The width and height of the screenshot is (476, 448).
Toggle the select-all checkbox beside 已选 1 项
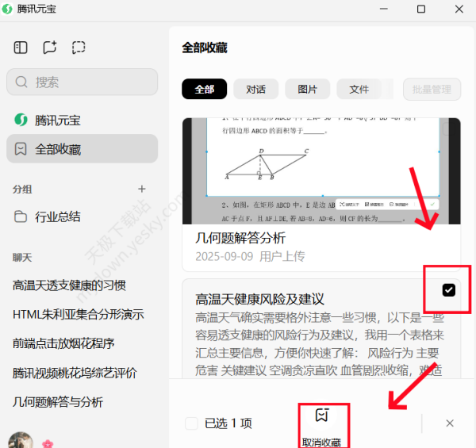pos(191,423)
